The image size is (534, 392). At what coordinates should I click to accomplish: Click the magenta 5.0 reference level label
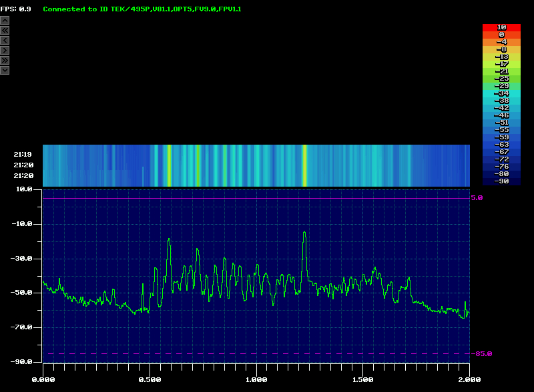(x=476, y=198)
